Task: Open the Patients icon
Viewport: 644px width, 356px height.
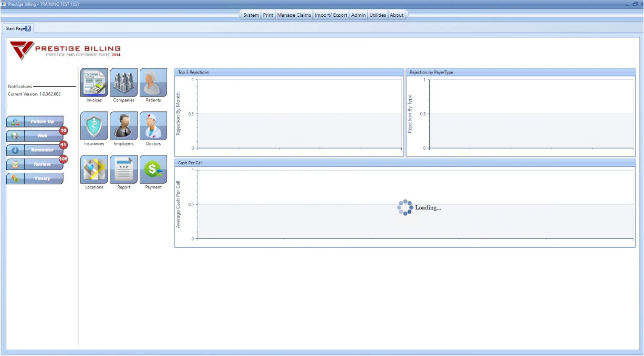Action: coord(153,82)
